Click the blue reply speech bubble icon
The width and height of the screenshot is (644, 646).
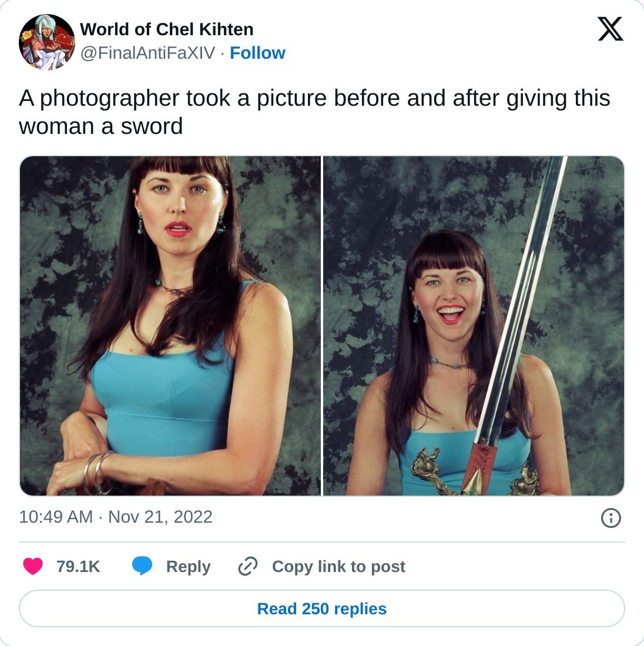click(x=142, y=566)
